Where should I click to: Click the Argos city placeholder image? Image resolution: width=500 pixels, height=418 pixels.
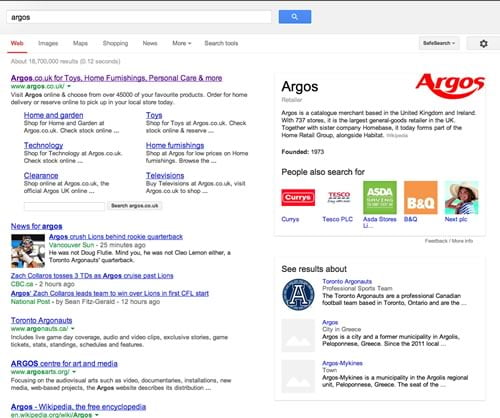[298, 335]
